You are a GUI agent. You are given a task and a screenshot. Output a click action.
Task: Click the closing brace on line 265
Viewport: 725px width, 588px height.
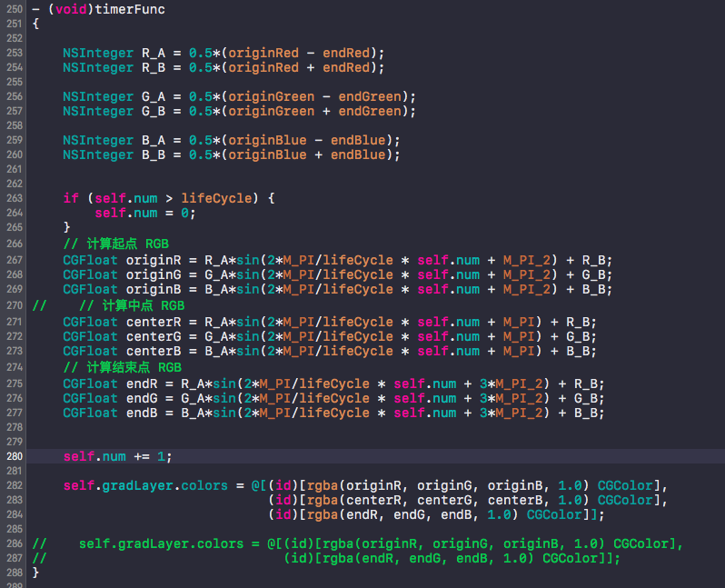67,227
